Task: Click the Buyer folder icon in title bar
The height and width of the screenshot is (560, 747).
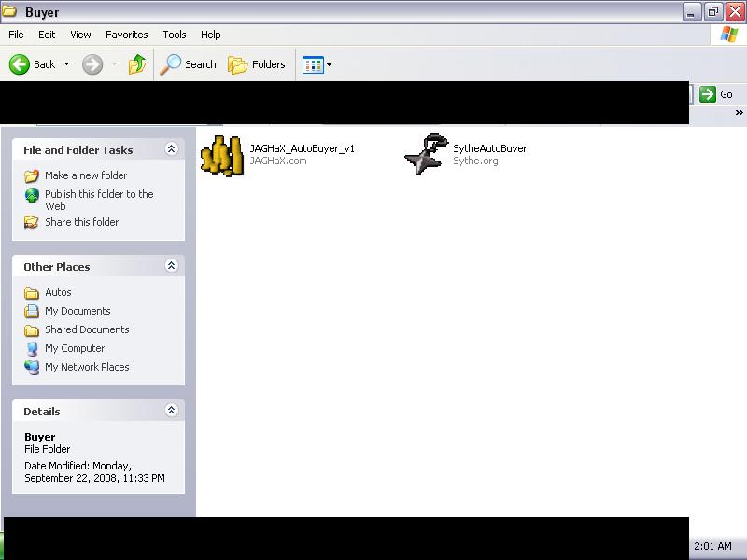Action: 9,10
